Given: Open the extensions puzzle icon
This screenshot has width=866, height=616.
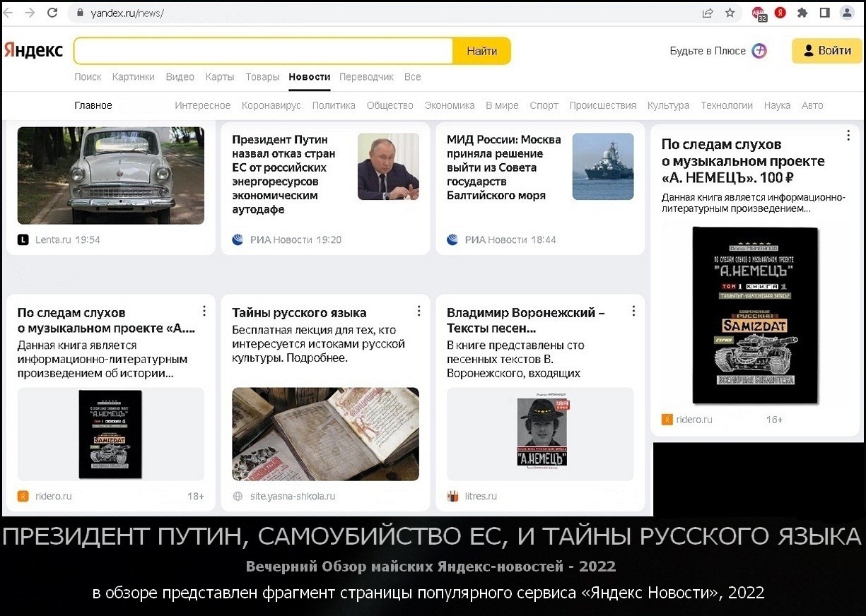Looking at the screenshot, I should tap(802, 13).
